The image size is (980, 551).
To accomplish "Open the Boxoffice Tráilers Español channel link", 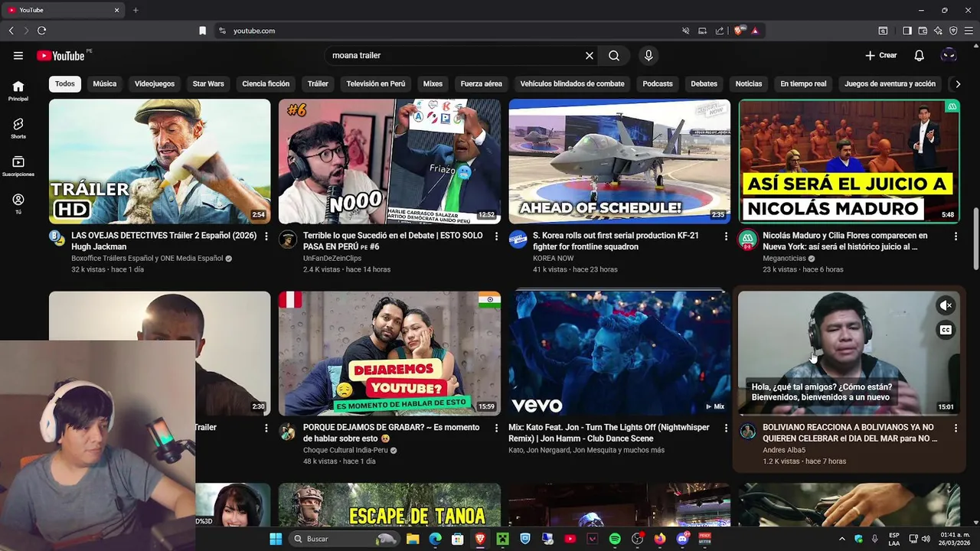I will click(x=147, y=259).
